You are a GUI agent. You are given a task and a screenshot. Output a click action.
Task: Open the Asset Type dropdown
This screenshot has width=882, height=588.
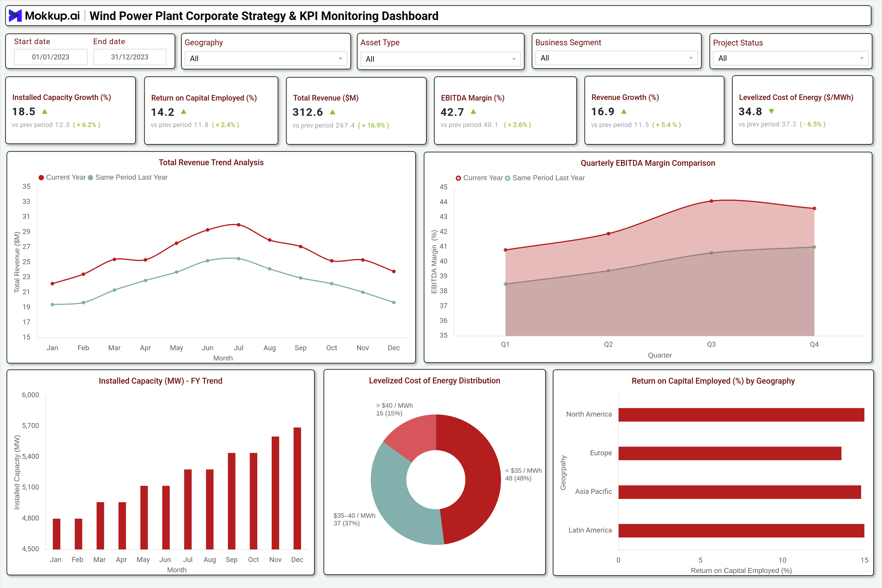[x=440, y=59]
